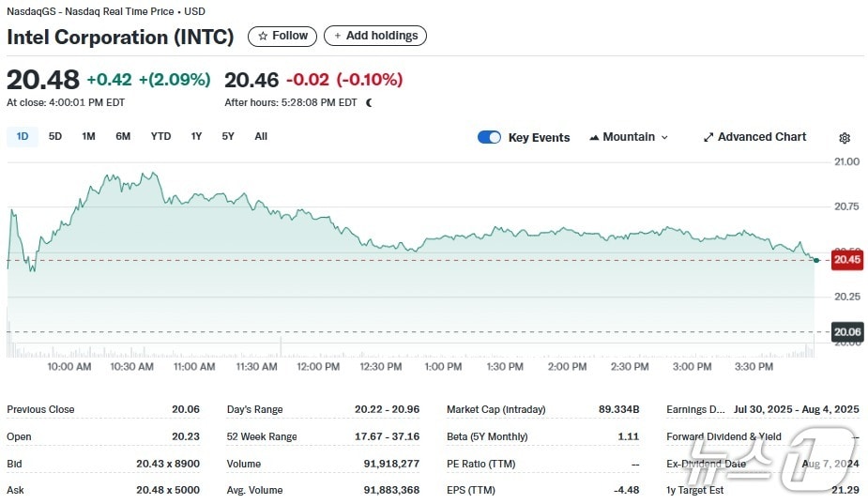Show the All time range chart

click(261, 136)
